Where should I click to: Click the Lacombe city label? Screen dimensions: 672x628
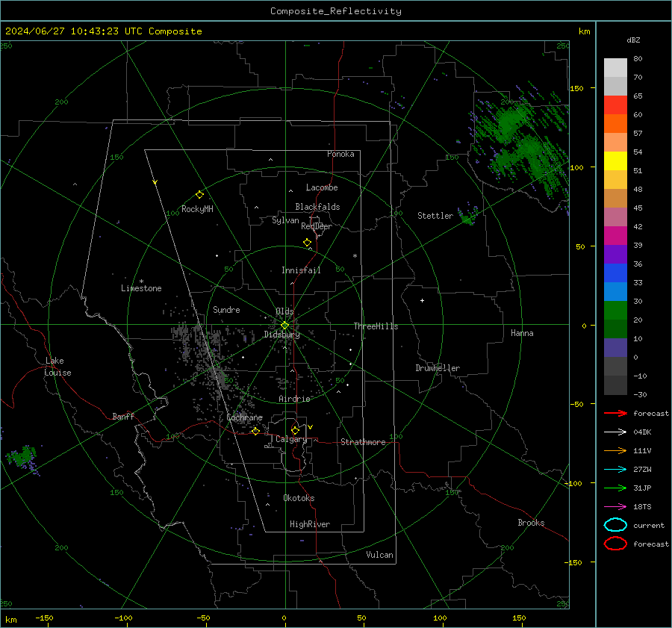click(x=322, y=187)
